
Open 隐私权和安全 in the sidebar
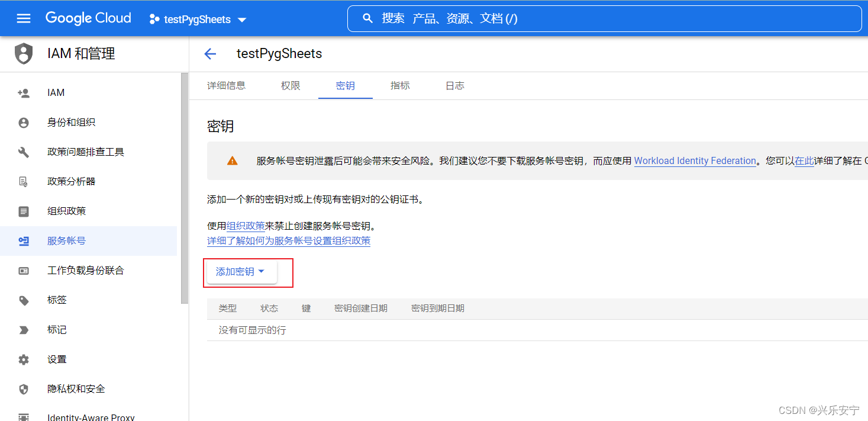(89, 389)
